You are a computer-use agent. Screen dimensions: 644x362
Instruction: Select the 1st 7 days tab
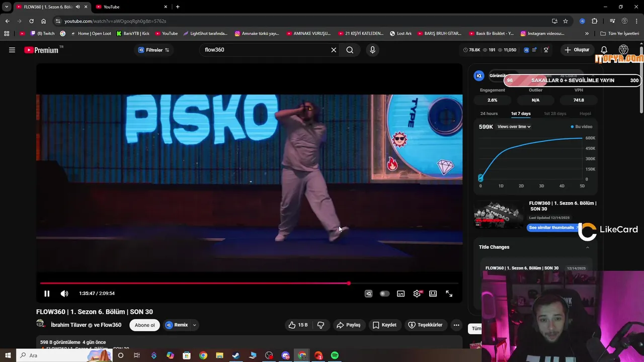521,114
